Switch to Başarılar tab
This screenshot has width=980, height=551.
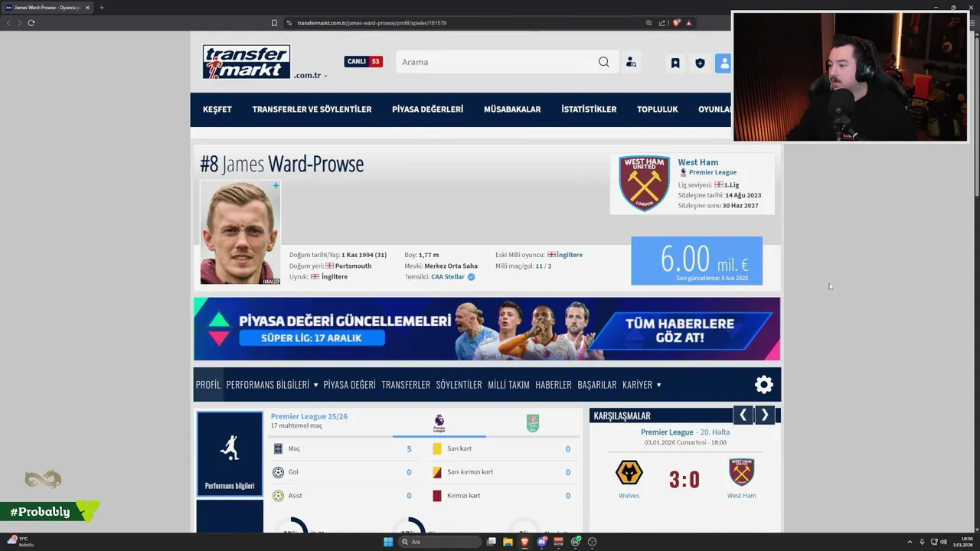[597, 385]
